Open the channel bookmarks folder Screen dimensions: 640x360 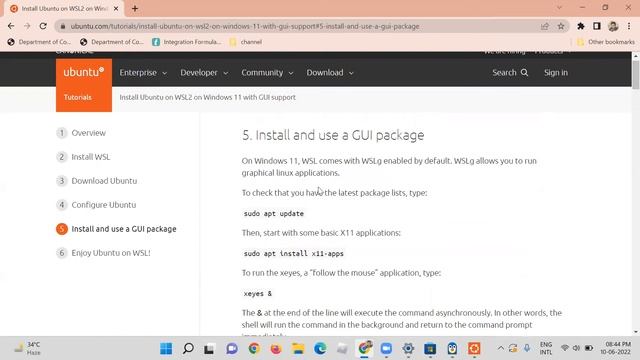(x=246, y=42)
